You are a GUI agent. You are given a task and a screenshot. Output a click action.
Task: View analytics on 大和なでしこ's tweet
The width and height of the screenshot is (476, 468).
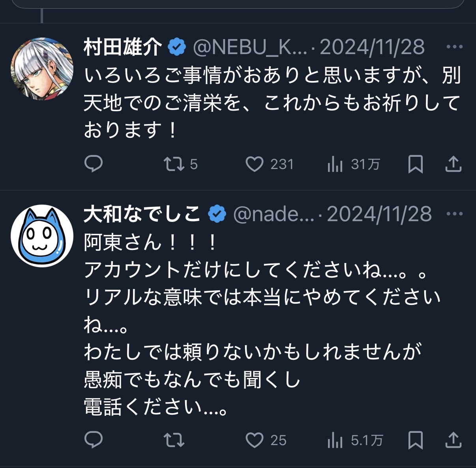pyautogui.click(x=335, y=440)
